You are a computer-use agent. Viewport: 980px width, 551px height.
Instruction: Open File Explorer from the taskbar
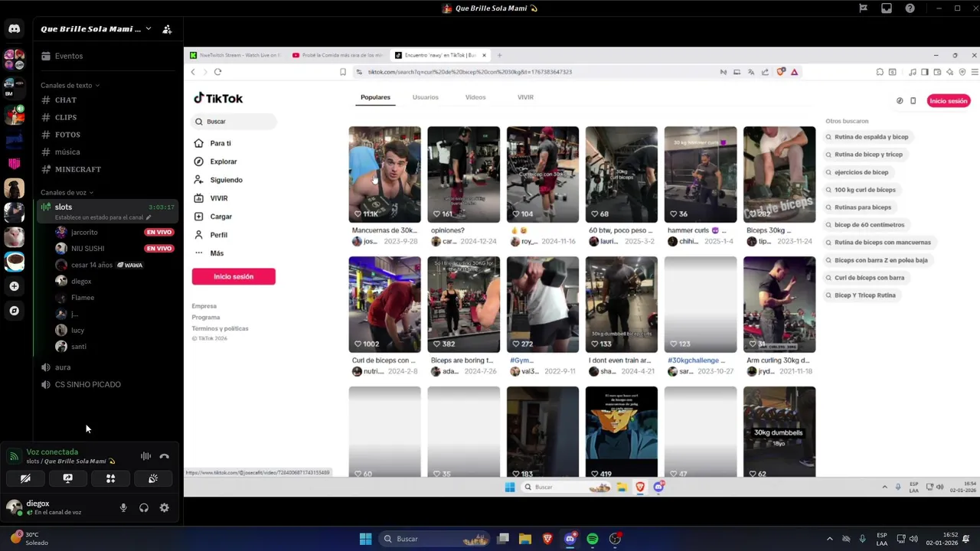click(525, 539)
